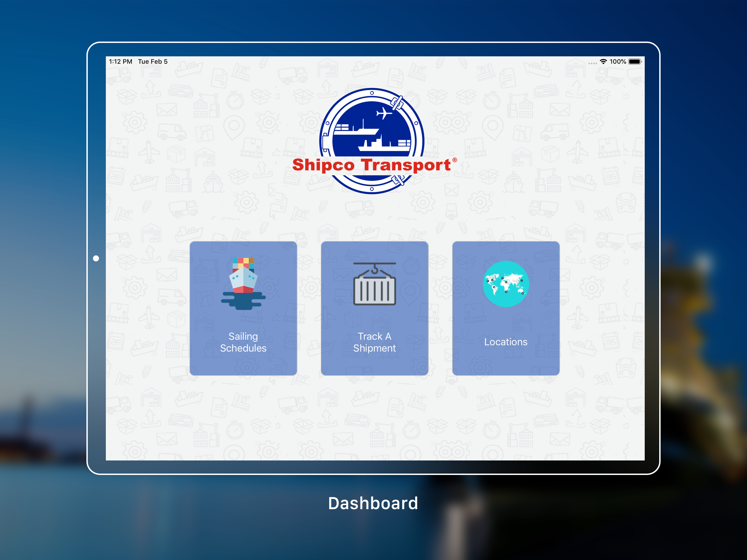Viewport: 747px width, 560px height.
Task: Click the Dashboard caption text
Action: pyautogui.click(x=373, y=503)
